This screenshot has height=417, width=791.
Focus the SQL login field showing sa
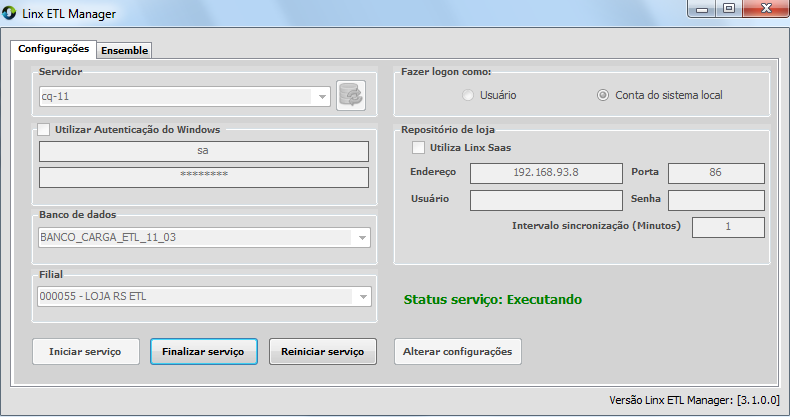point(204,151)
